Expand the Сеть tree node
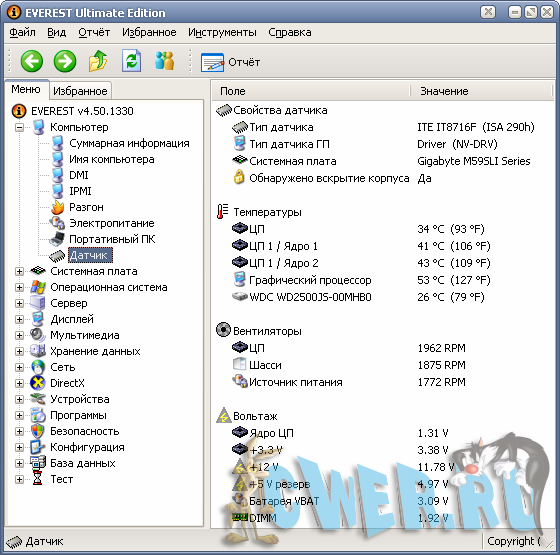 point(19,367)
